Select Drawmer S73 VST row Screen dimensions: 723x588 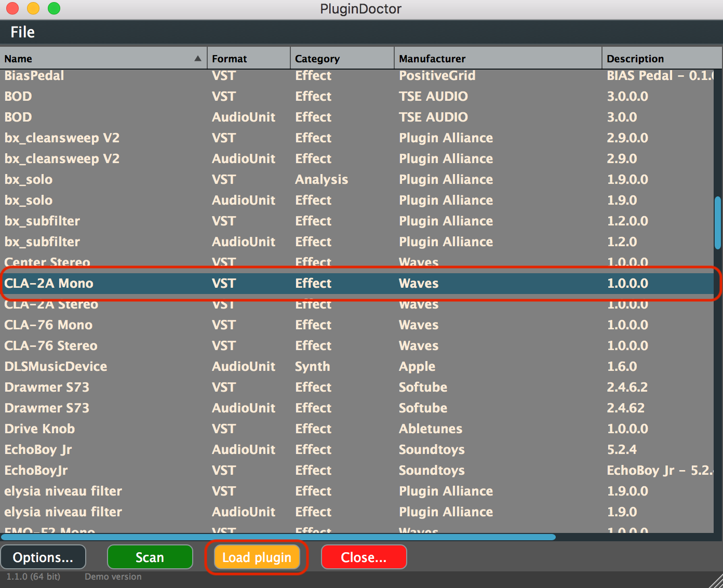click(357, 387)
